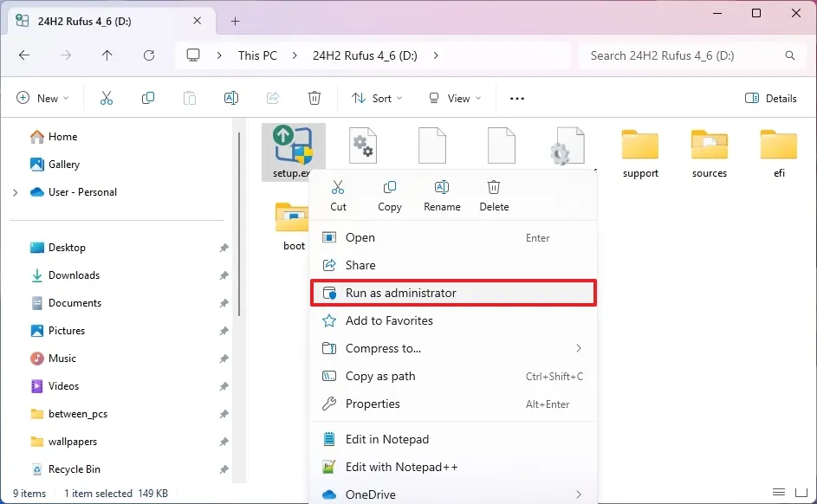Cut the selected setup.exe file
This screenshot has height=504, width=817.
[107, 98]
